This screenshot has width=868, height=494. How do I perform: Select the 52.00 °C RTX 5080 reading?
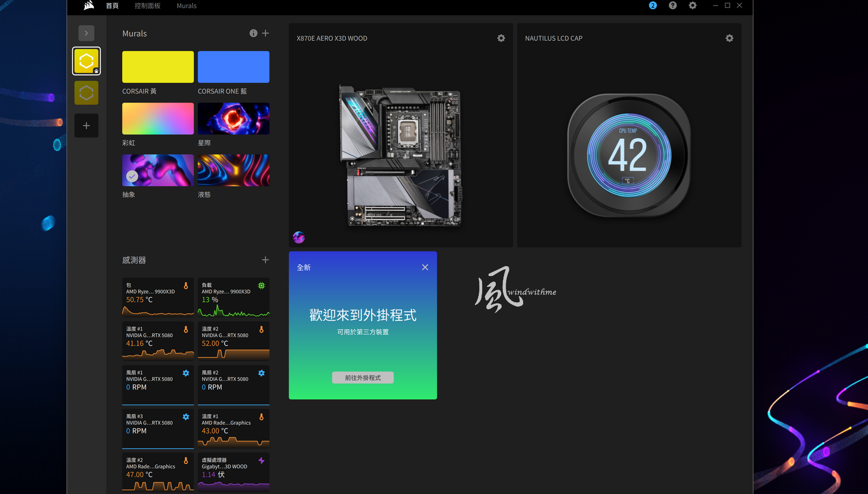[215, 344]
